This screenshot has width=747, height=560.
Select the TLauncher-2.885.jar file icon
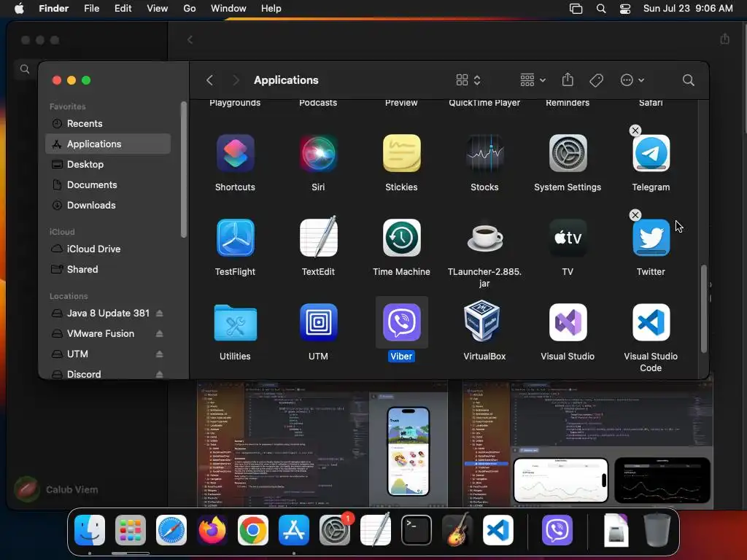click(484, 238)
